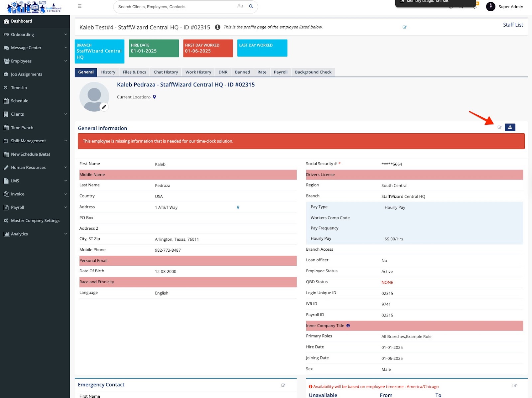The image size is (532, 398).
Task: Switch to the Work History tab
Action: [x=198, y=72]
